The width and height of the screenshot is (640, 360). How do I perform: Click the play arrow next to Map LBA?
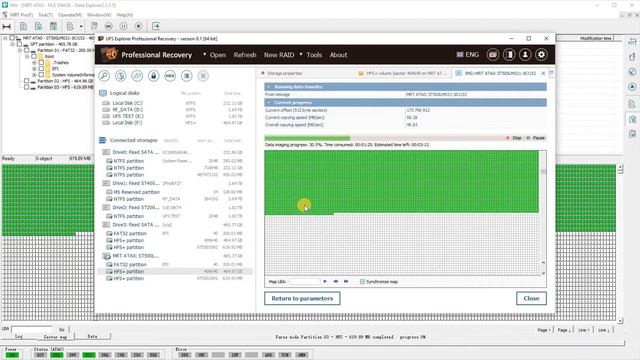tap(325, 282)
